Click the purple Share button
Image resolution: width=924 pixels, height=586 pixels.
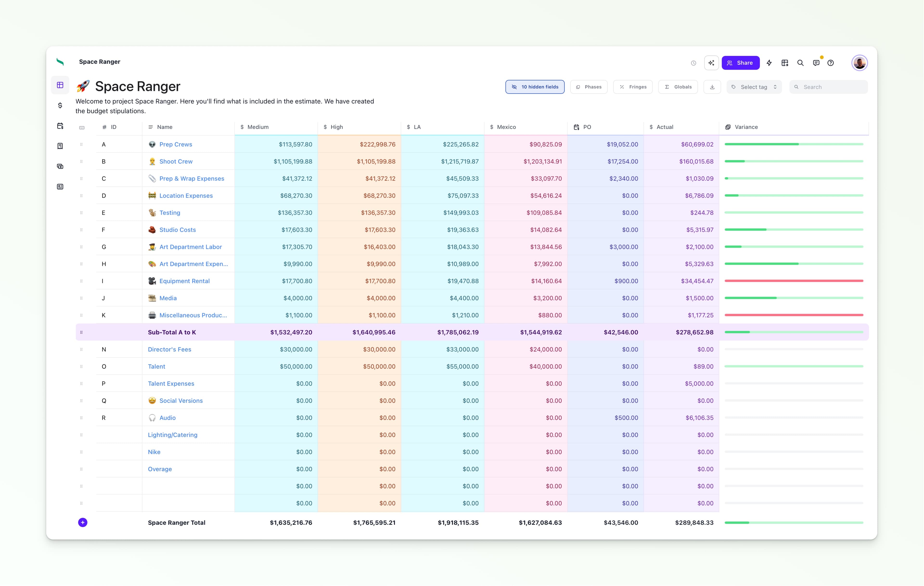740,63
